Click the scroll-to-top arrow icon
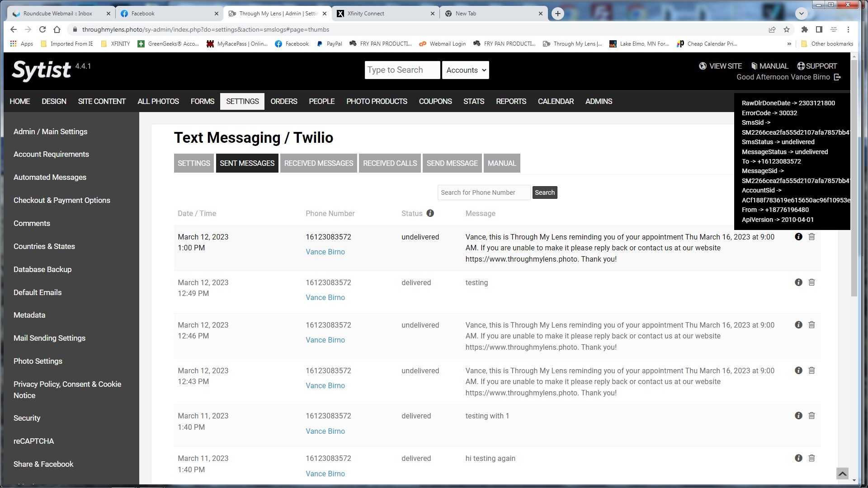Image resolution: width=868 pixels, height=488 pixels. click(x=842, y=474)
